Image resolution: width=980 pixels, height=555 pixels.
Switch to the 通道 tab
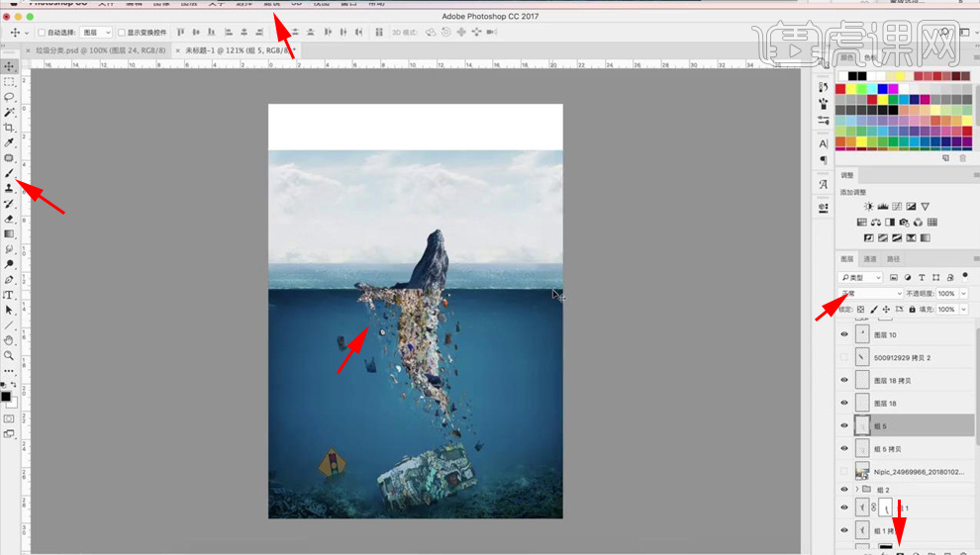point(869,259)
